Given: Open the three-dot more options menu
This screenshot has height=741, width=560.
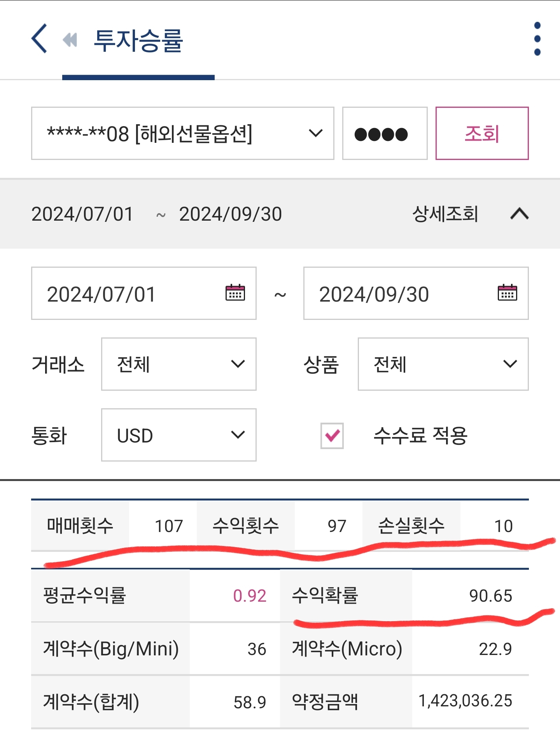Looking at the screenshot, I should 537,39.
